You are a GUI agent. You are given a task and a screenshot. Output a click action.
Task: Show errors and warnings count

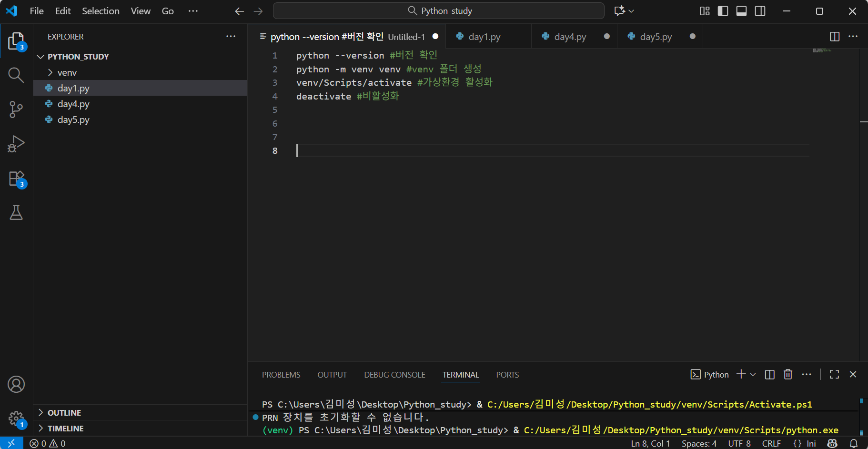coord(48,443)
